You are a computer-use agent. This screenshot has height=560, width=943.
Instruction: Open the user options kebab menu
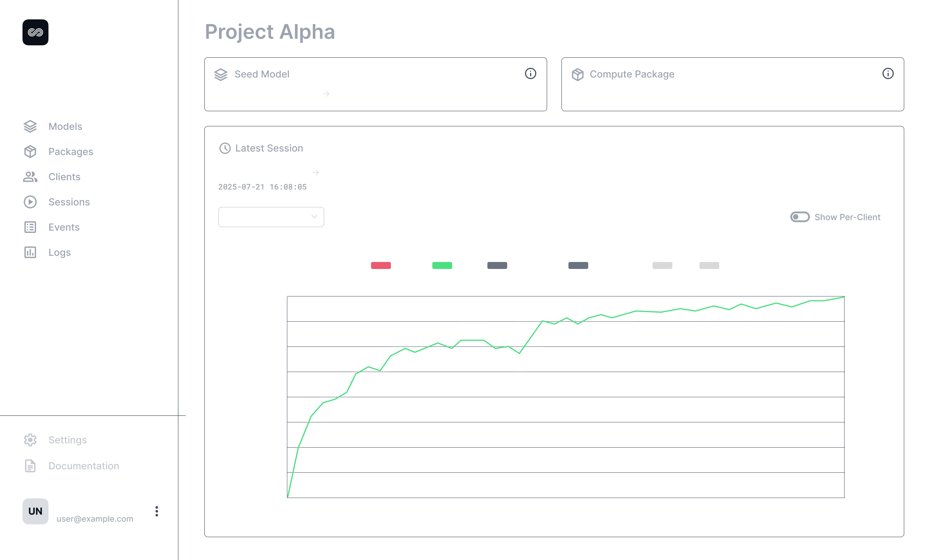tap(157, 511)
